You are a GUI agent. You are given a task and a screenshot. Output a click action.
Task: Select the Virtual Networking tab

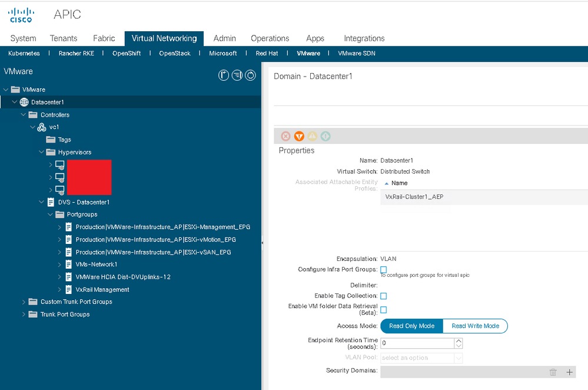[164, 38]
